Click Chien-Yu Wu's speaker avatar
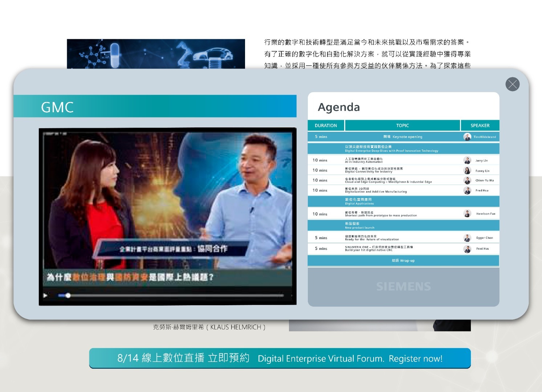The height and width of the screenshot is (392, 542). [467, 180]
